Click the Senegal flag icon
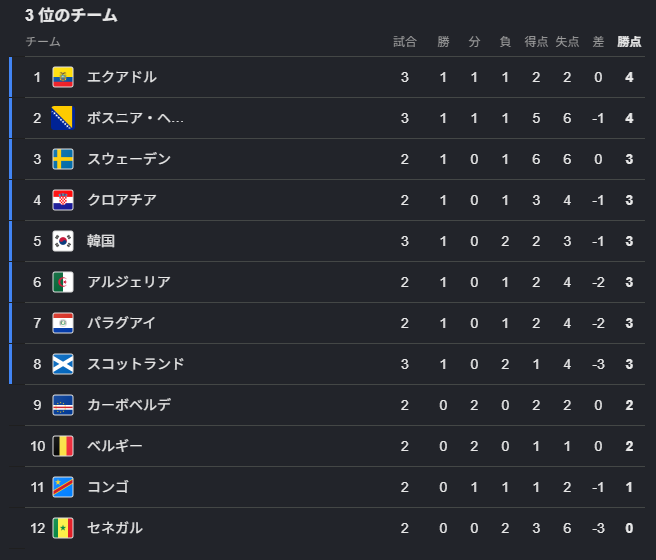This screenshot has width=656, height=560. point(63,528)
